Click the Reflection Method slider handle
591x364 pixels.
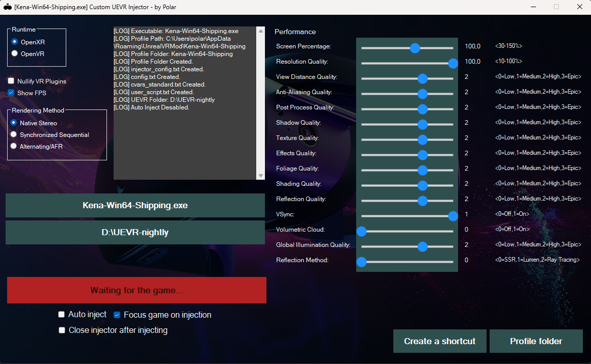coord(361,262)
